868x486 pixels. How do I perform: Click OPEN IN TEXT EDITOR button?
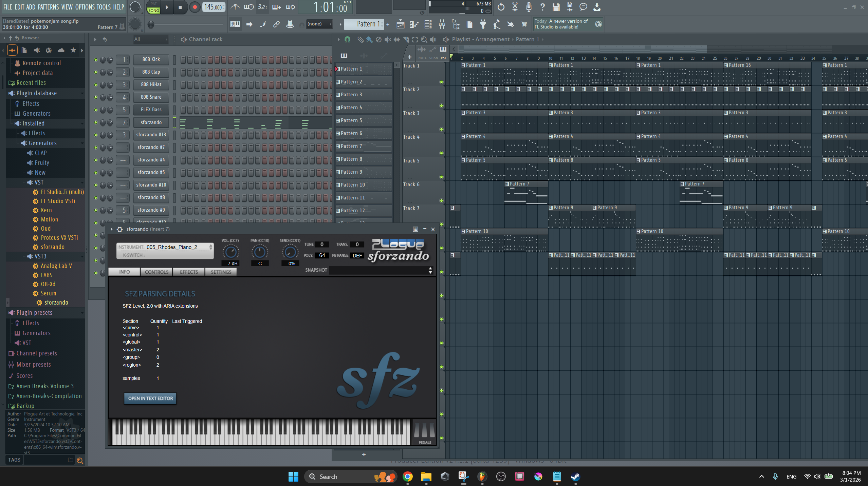click(x=150, y=398)
